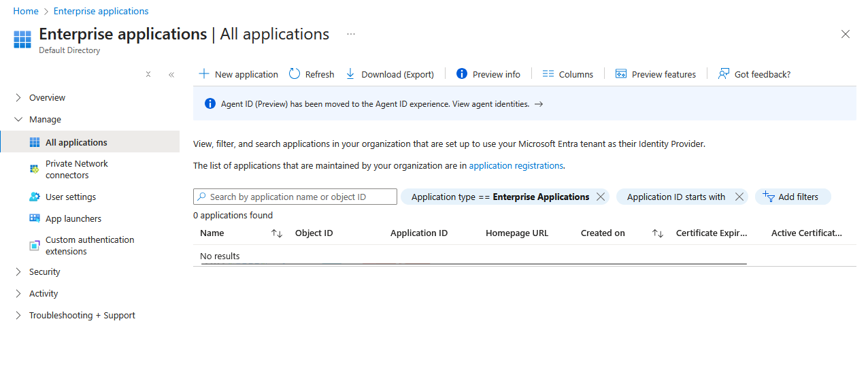Remove the Application ID starts with filter
The height and width of the screenshot is (366, 868).
pos(739,197)
